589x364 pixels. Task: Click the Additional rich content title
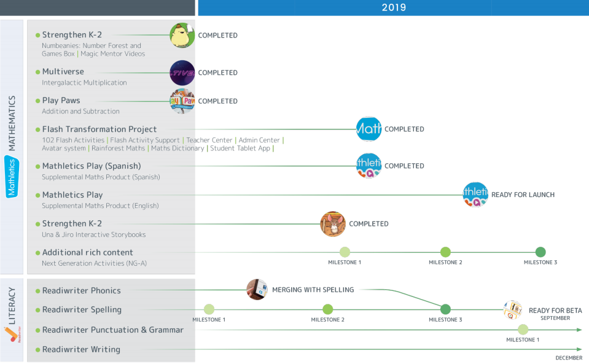click(88, 252)
